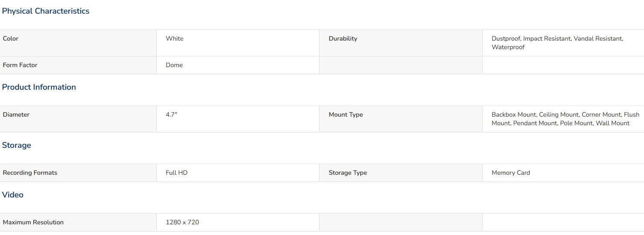Click the Backbox Mount, Ceiling Mount list text

[x=565, y=119]
